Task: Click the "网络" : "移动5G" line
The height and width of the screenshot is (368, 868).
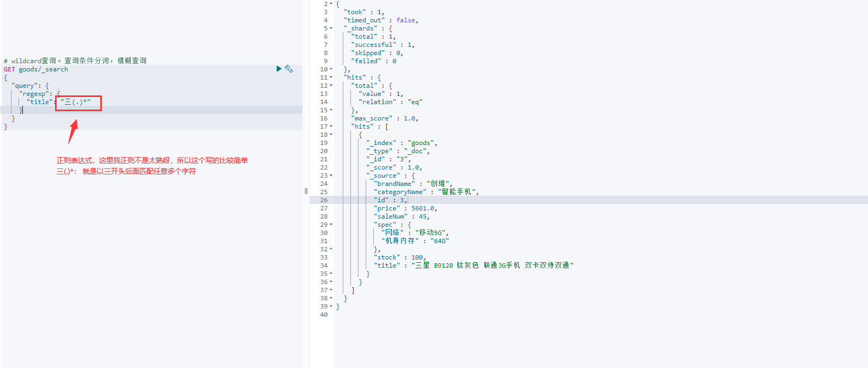Action: tap(415, 233)
